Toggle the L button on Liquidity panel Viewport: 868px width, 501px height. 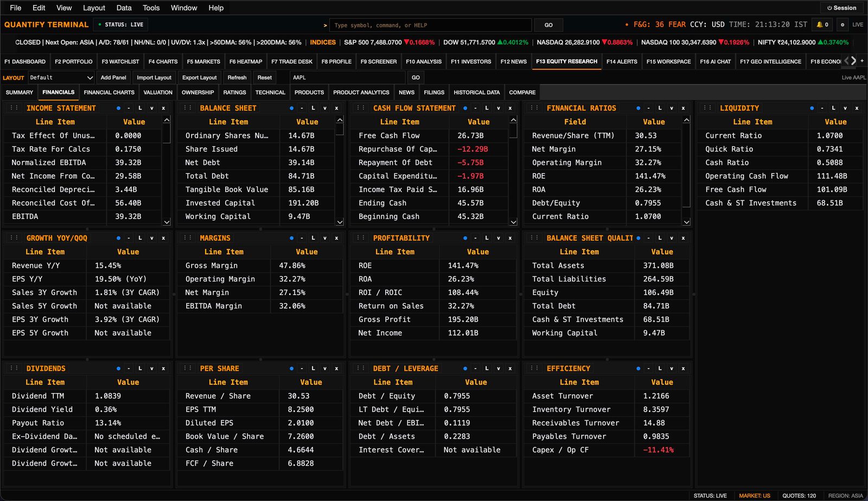pyautogui.click(x=833, y=108)
